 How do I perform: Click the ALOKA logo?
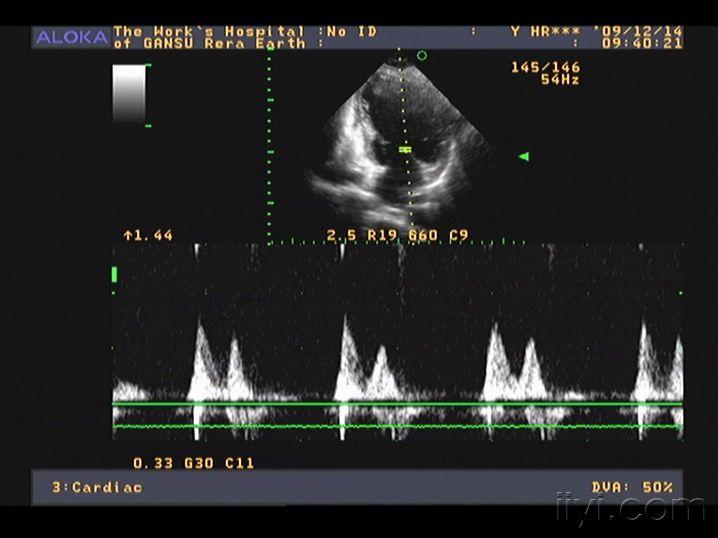point(71,38)
